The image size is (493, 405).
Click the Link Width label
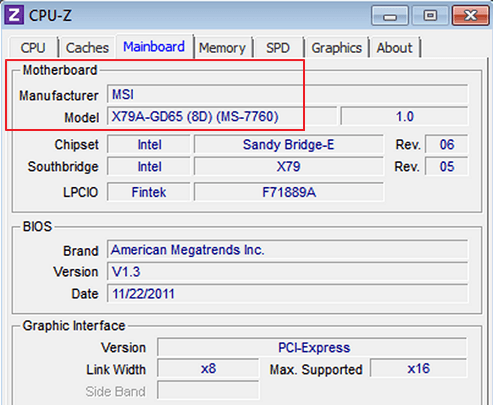point(116,369)
